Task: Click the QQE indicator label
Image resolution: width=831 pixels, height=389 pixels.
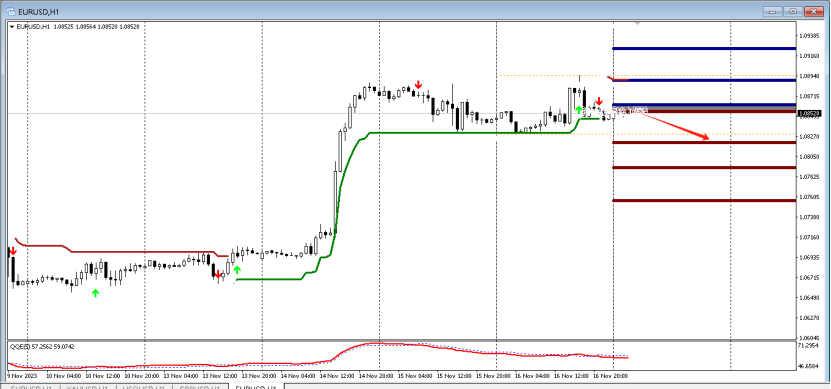Action: 42,347
